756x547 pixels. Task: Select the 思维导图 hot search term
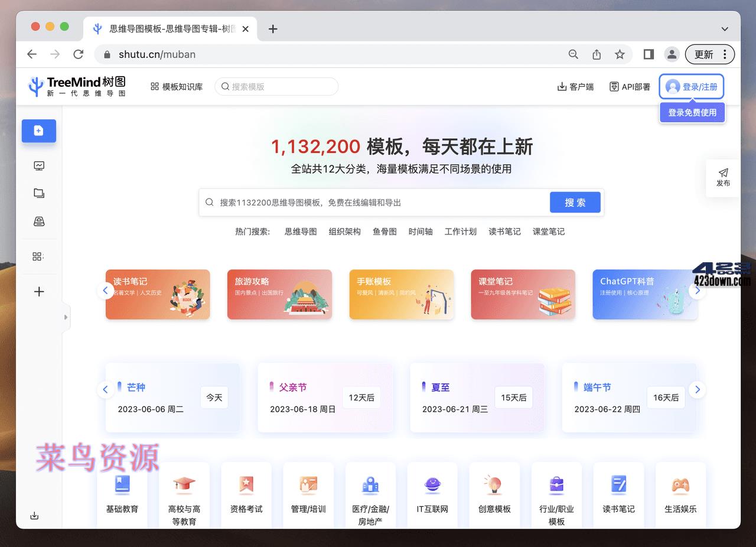(300, 232)
